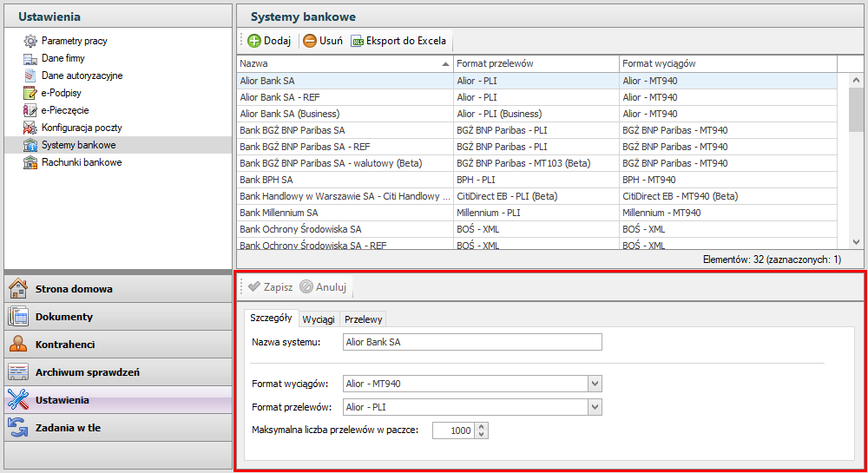Increase maximum transfers count spinner

pos(482,426)
